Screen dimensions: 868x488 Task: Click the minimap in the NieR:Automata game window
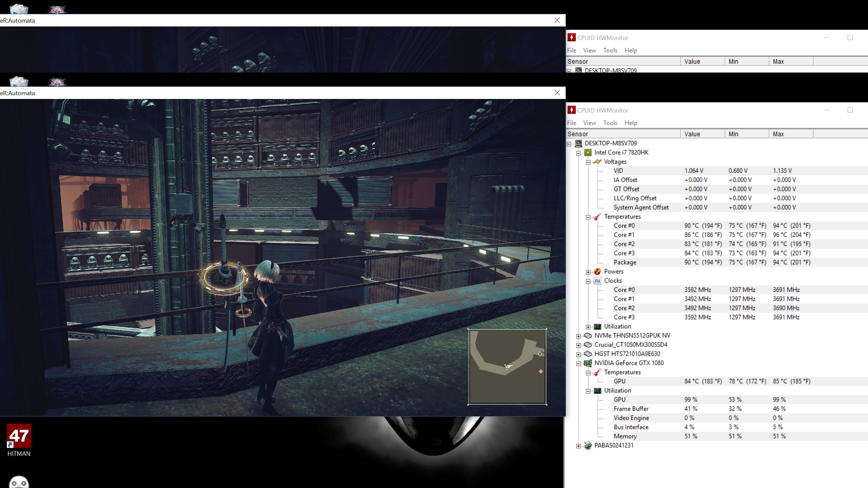[507, 366]
